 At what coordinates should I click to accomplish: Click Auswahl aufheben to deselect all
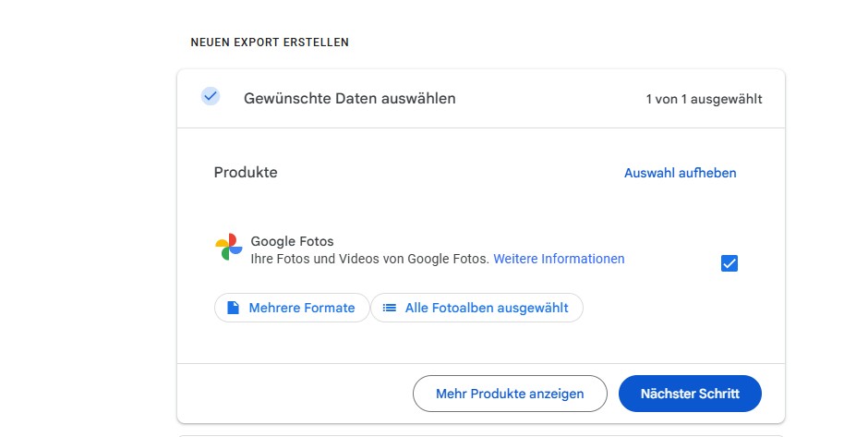[680, 173]
